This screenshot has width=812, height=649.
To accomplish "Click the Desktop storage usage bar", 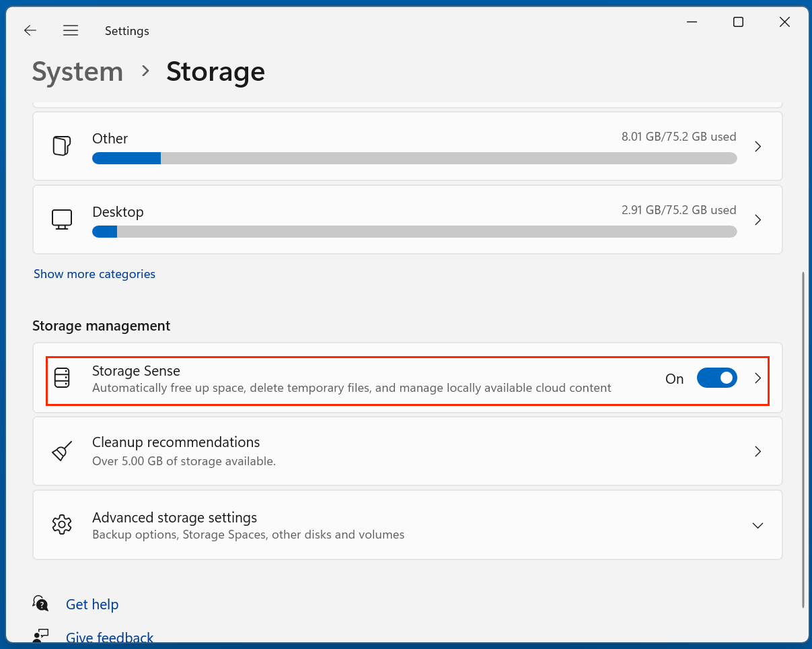I will [x=414, y=232].
